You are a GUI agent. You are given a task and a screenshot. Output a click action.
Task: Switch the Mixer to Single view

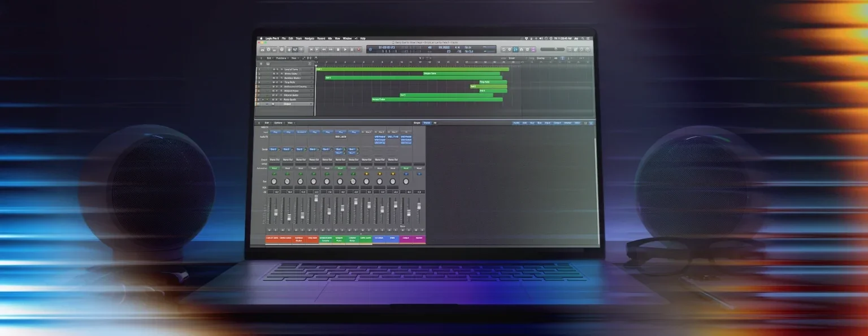pyautogui.click(x=417, y=123)
